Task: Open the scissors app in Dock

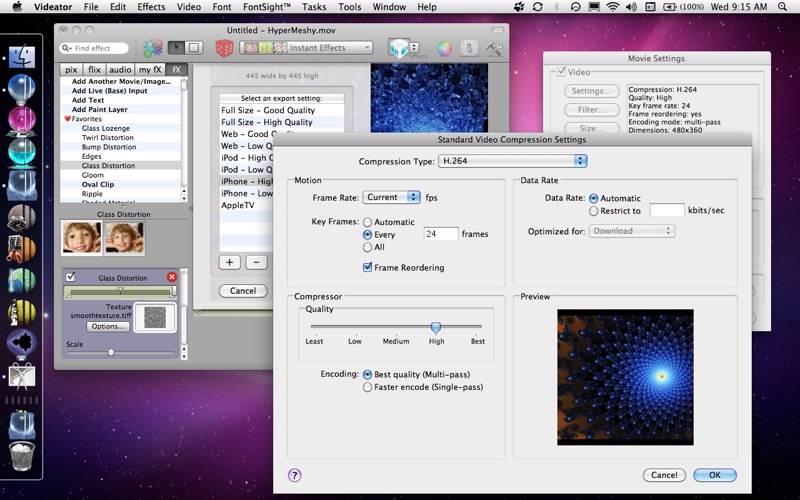Action: click(x=22, y=376)
